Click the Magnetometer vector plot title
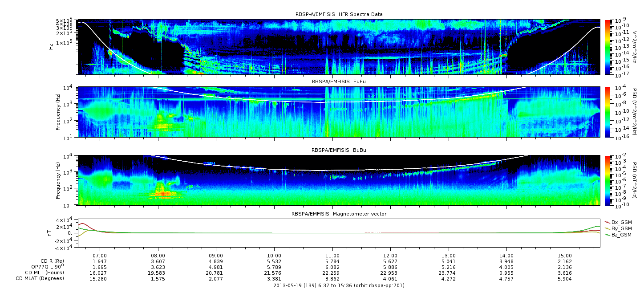Viewport: 644px width, 293px height. 339,214
